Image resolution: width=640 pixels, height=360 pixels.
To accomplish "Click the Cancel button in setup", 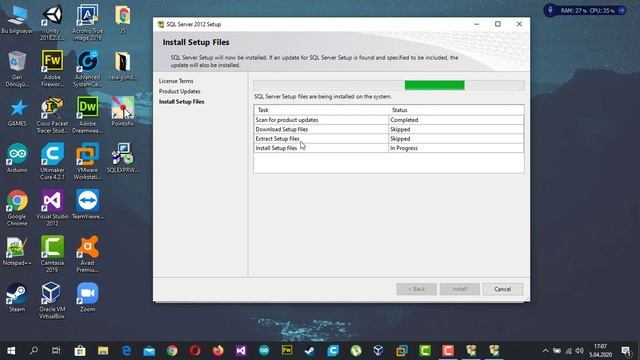I will [502, 289].
